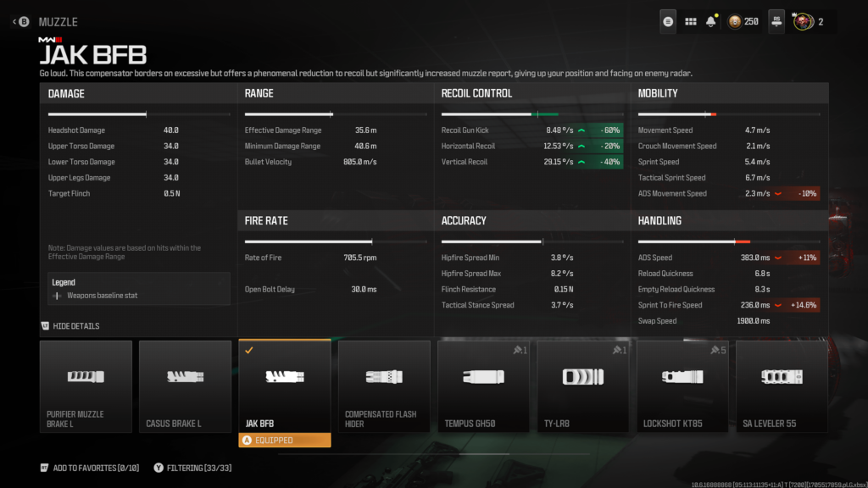Select Compensated Flash Hider attachment

(x=384, y=386)
